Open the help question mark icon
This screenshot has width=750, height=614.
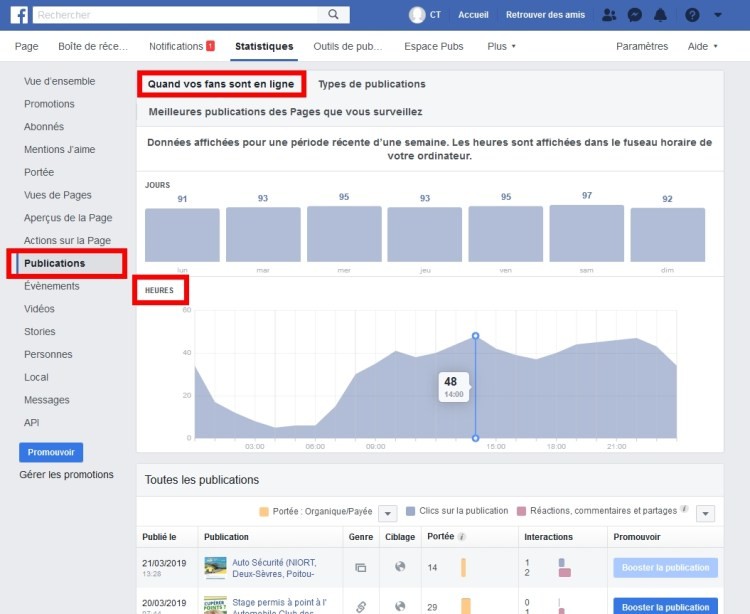pos(692,15)
